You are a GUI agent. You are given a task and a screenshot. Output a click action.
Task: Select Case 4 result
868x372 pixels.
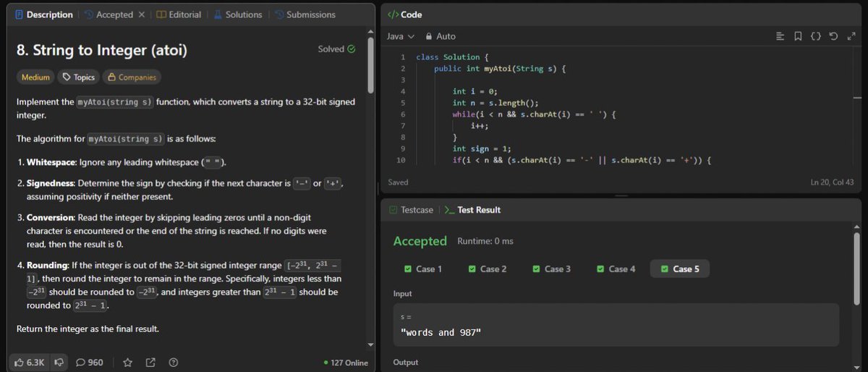[x=616, y=269]
